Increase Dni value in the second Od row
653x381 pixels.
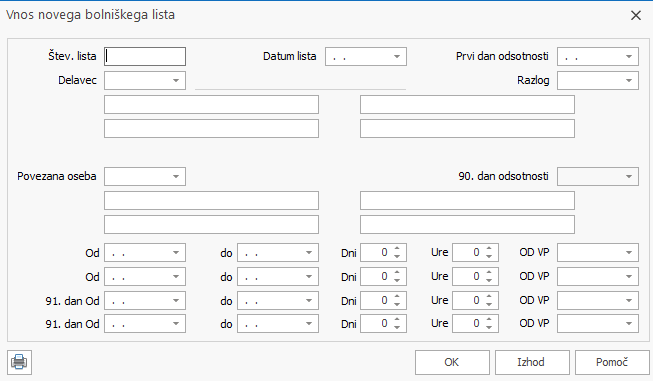pyautogui.click(x=397, y=273)
